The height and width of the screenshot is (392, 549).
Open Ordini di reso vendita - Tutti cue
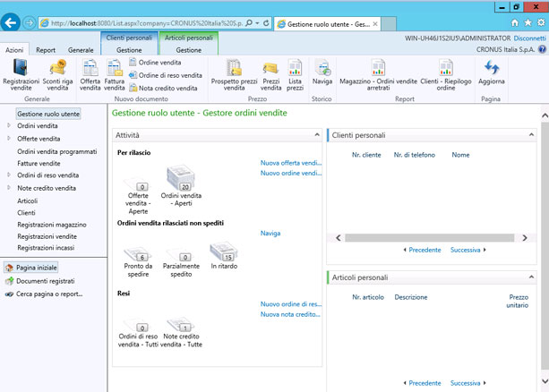(x=138, y=333)
